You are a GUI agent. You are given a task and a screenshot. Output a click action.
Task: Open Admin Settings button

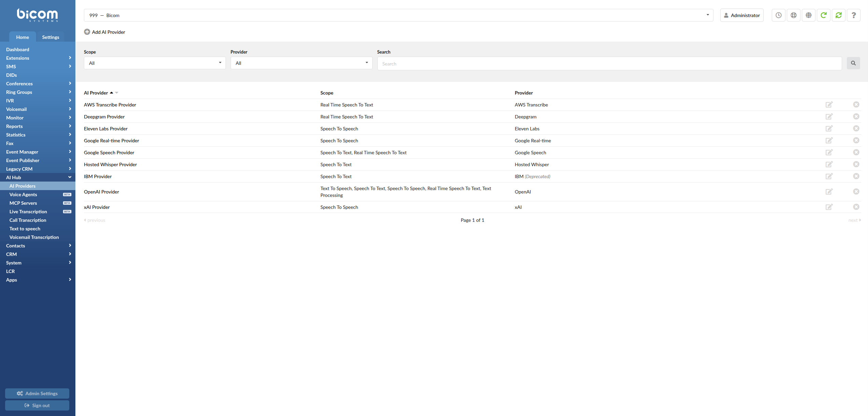click(37, 393)
